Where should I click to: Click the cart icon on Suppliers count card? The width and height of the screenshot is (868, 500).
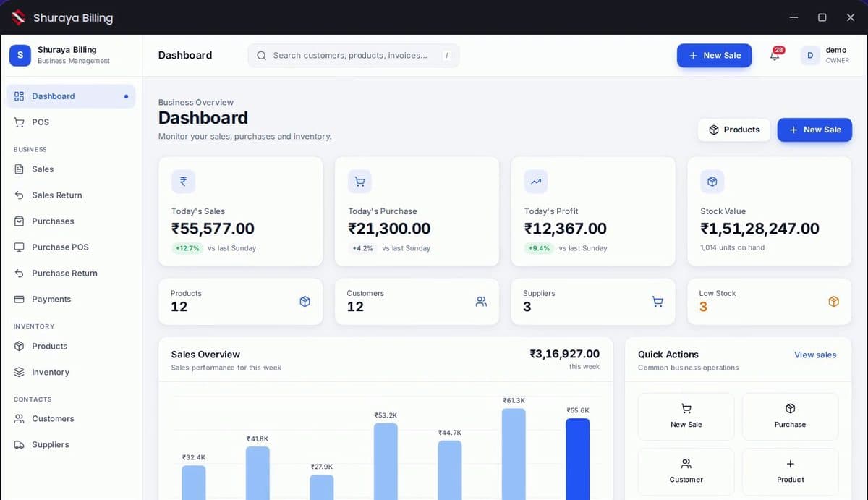click(x=658, y=302)
